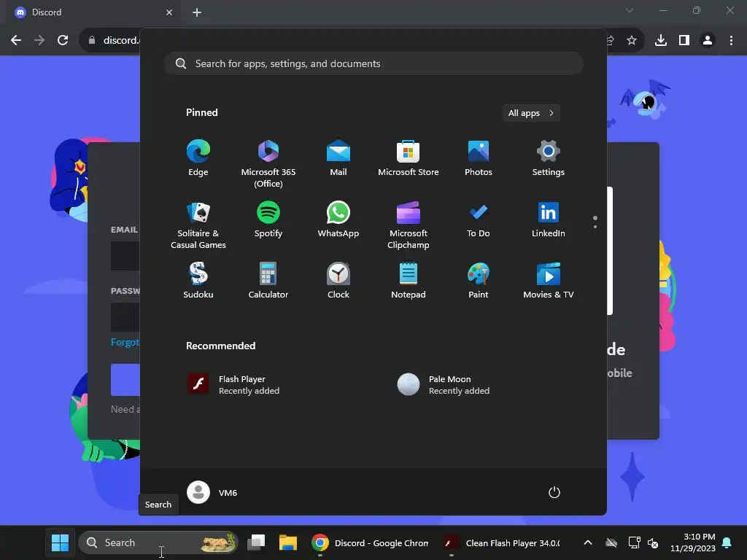Screen dimensions: 747x560
Task: Launch Notepad from pinned apps
Action: coord(409,281)
